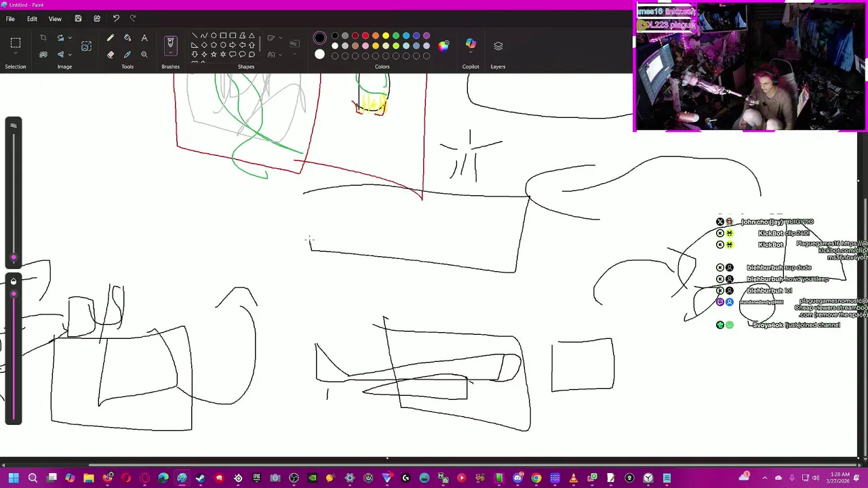This screenshot has height=488, width=868.
Task: Select the rectangular Selection tool
Action: coord(16,43)
